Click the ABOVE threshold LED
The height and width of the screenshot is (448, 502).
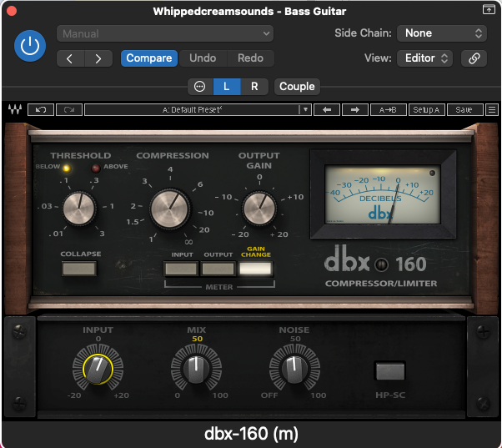[x=96, y=169]
